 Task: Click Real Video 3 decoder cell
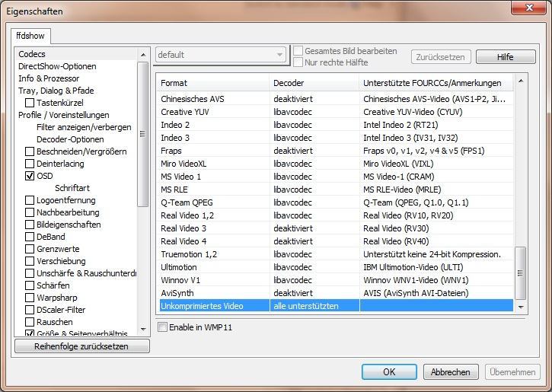tap(314, 228)
